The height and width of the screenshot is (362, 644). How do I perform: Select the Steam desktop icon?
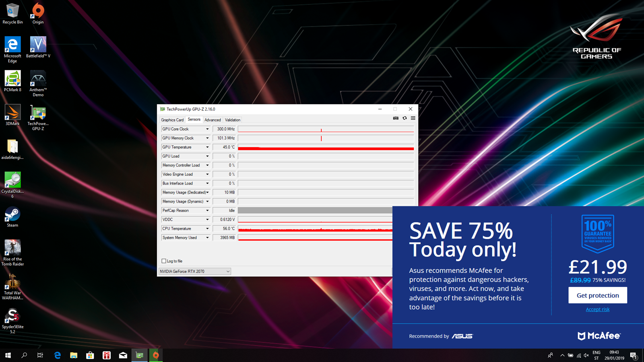[12, 217]
